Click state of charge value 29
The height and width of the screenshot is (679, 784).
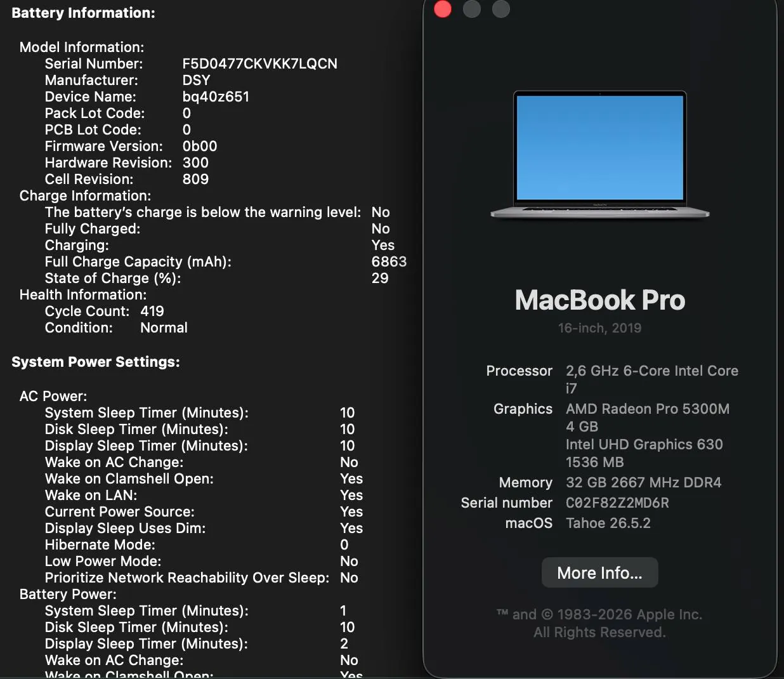coord(380,278)
